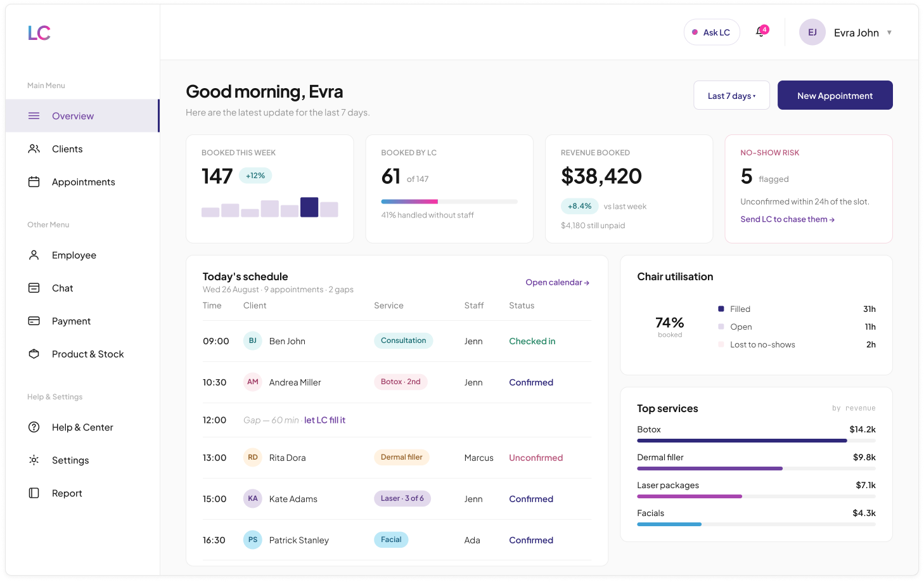924x582 pixels.
Task: Click the LC logo
Action: coord(39,33)
